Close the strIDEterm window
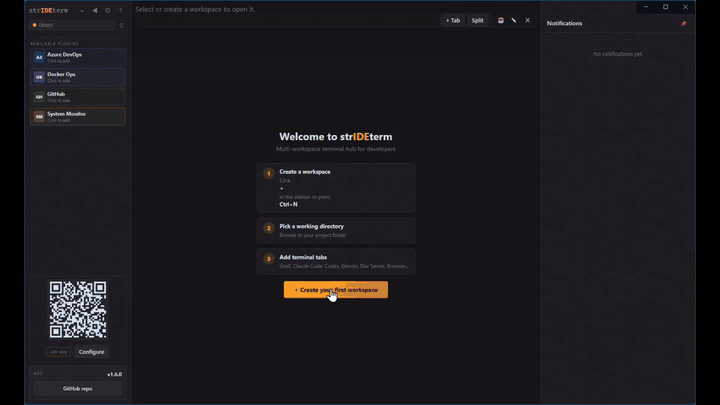The width and height of the screenshot is (720, 405). click(x=685, y=7)
